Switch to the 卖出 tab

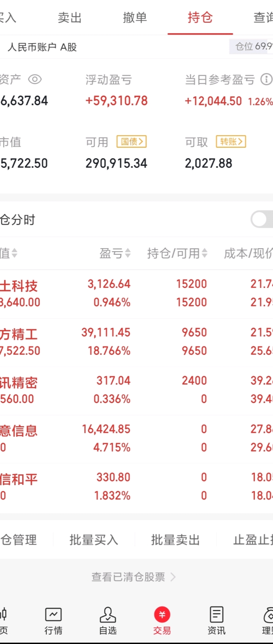[70, 17]
